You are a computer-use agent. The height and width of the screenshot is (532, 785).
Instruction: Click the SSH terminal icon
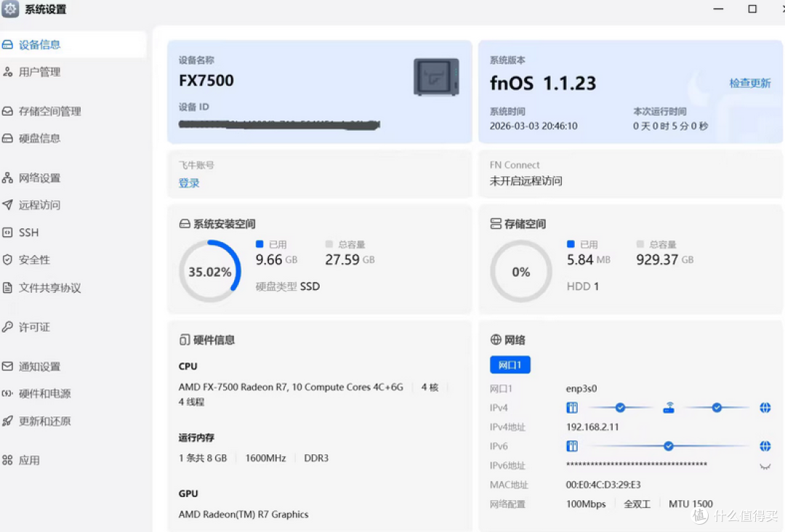pos(7,233)
